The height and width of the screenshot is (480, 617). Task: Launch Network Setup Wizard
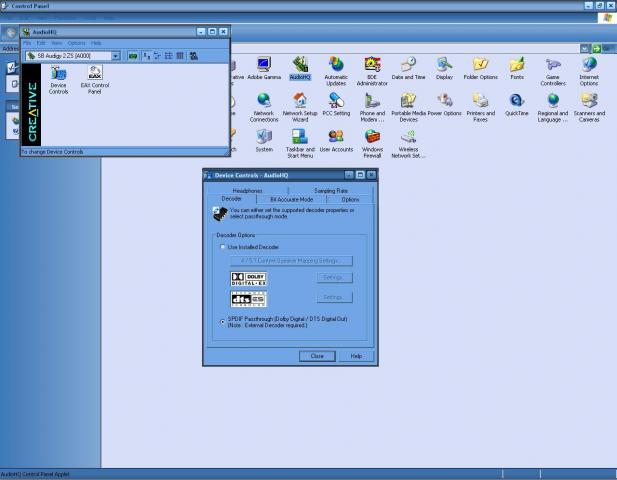click(300, 108)
